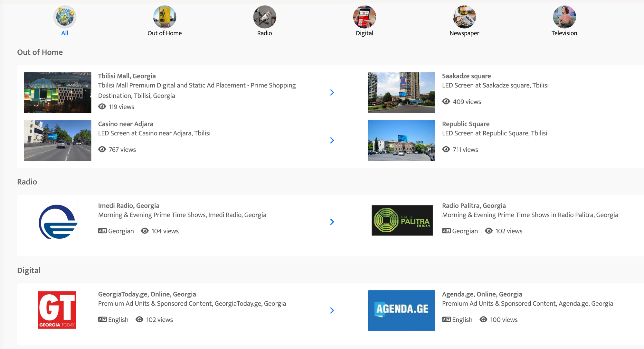This screenshot has height=349, width=644.
Task: Click the eye icon beside 711 views
Action: tap(446, 149)
